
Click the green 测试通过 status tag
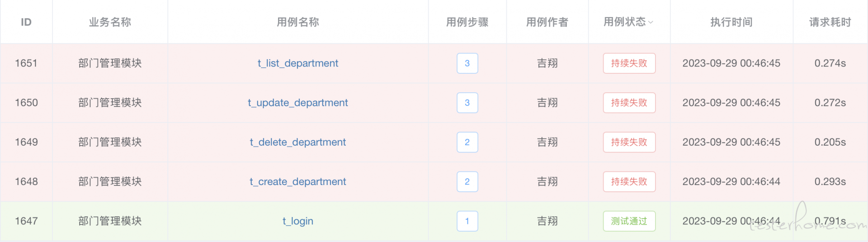point(629,221)
